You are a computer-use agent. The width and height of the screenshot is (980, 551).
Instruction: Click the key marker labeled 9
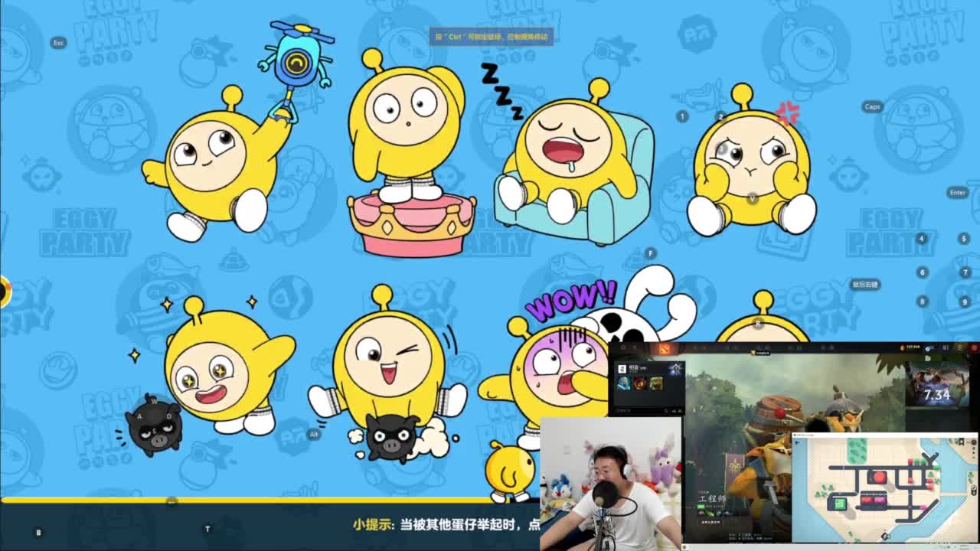[965, 302]
